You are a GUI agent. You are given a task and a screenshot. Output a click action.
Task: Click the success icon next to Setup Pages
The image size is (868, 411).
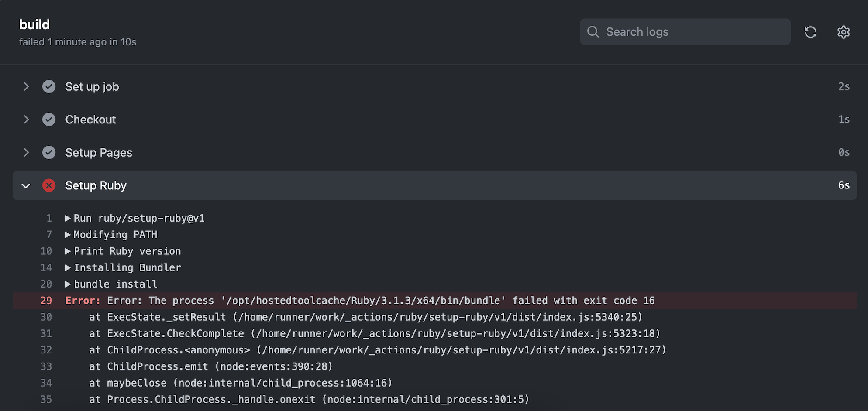coord(48,152)
